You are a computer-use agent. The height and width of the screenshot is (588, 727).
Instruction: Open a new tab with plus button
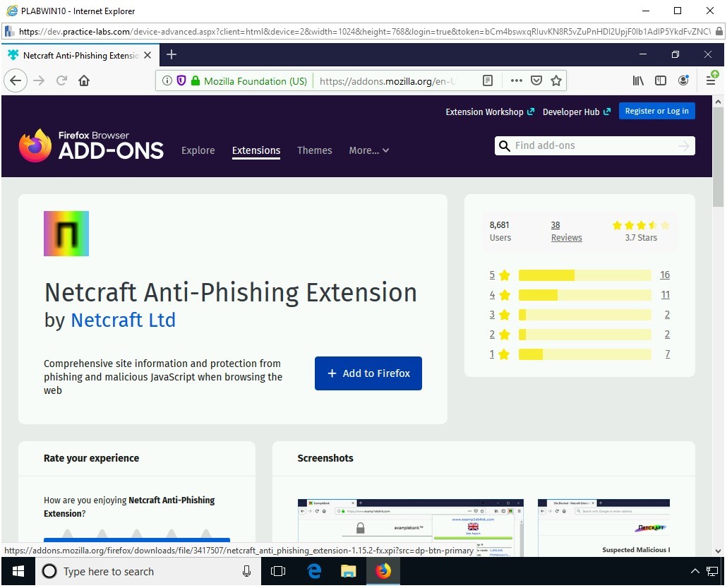point(171,54)
